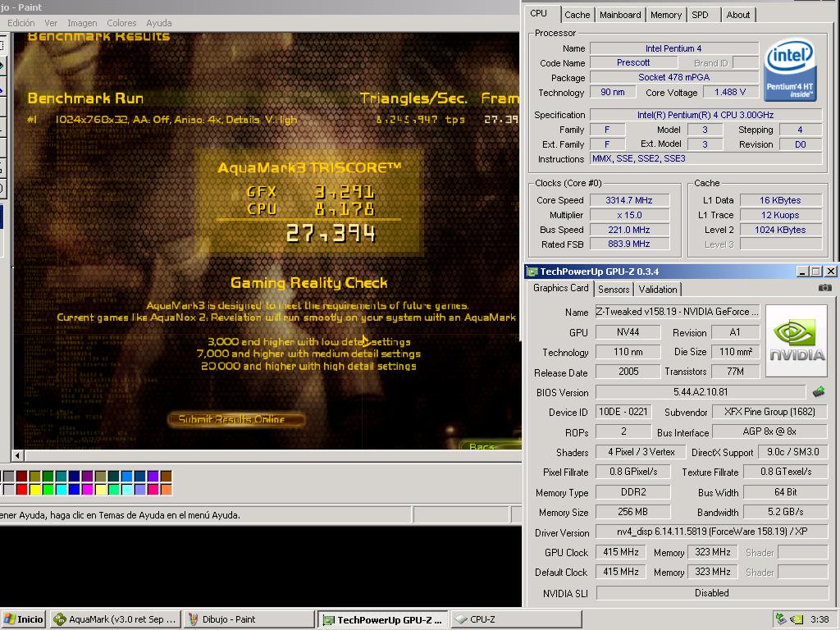Click the NVIDIA SLI Disabled field
The width and height of the screenshot is (840, 630).
point(712,593)
